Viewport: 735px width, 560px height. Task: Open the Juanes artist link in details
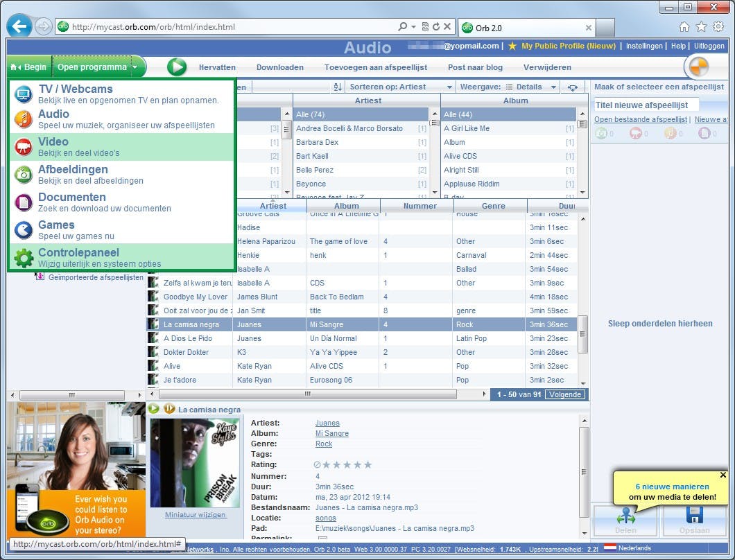[x=327, y=423]
